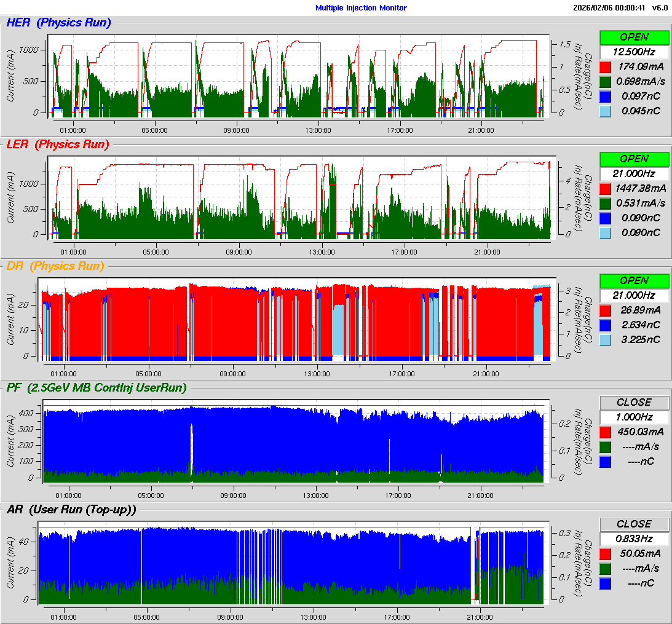Click DR red swatch beside 26.89mA
Screen dimensions: 672x624
605,310
